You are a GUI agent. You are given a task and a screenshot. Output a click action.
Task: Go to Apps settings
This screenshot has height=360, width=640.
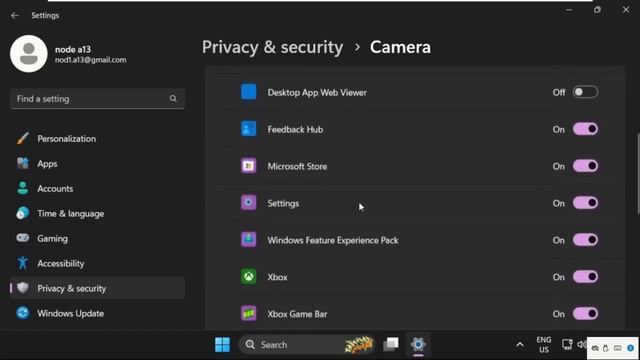[x=98, y=164]
